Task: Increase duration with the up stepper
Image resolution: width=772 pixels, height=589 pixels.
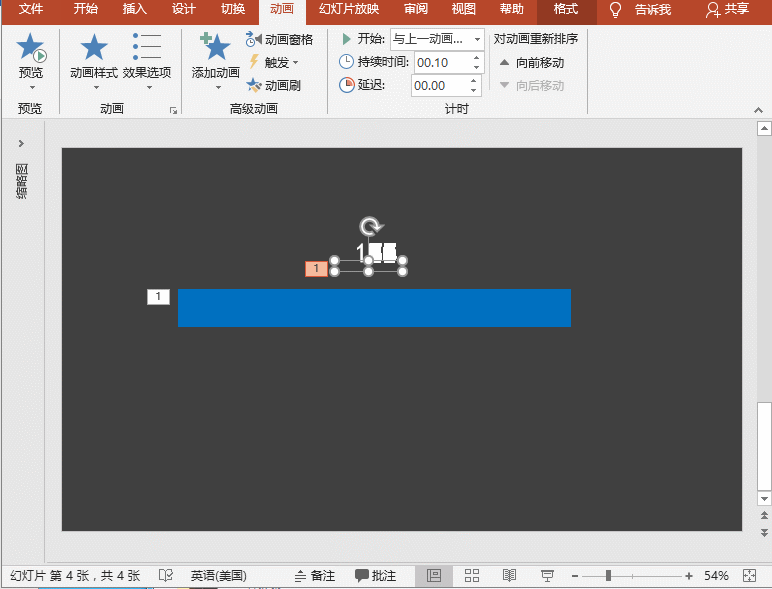Action: 477,58
